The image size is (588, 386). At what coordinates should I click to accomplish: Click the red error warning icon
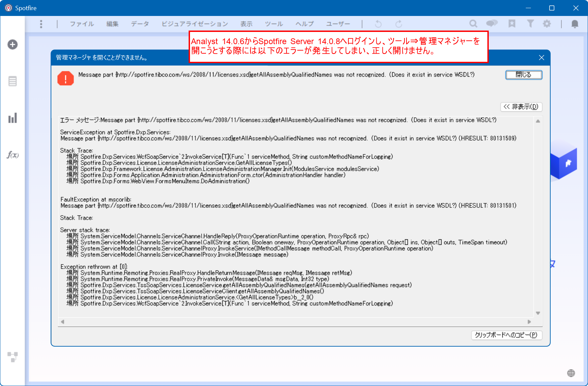pos(66,78)
